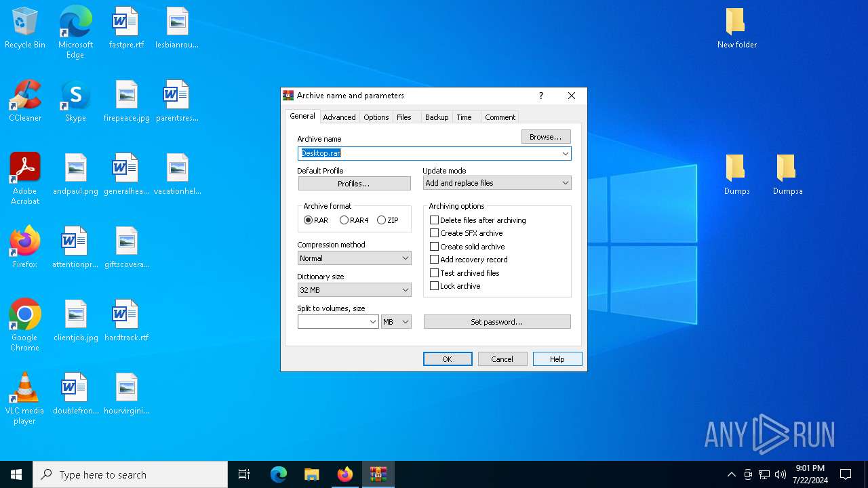Viewport: 868px width, 488px height.
Task: Click the Desktop.rar archive name field
Action: (434, 154)
